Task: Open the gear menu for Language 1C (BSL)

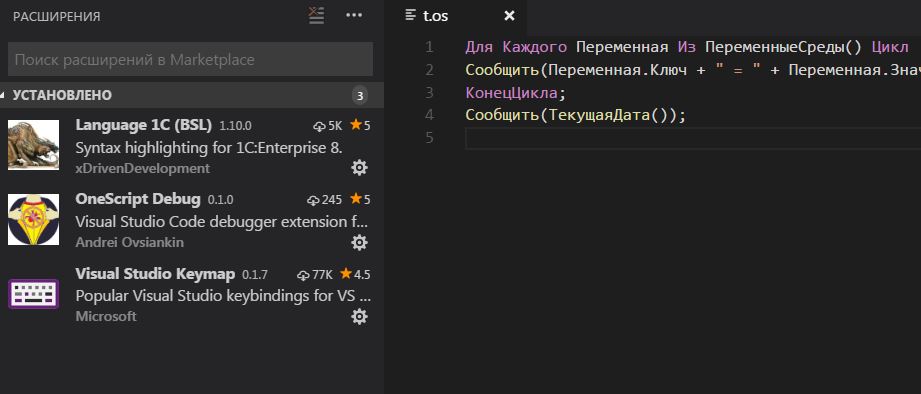Action: pyautogui.click(x=359, y=168)
